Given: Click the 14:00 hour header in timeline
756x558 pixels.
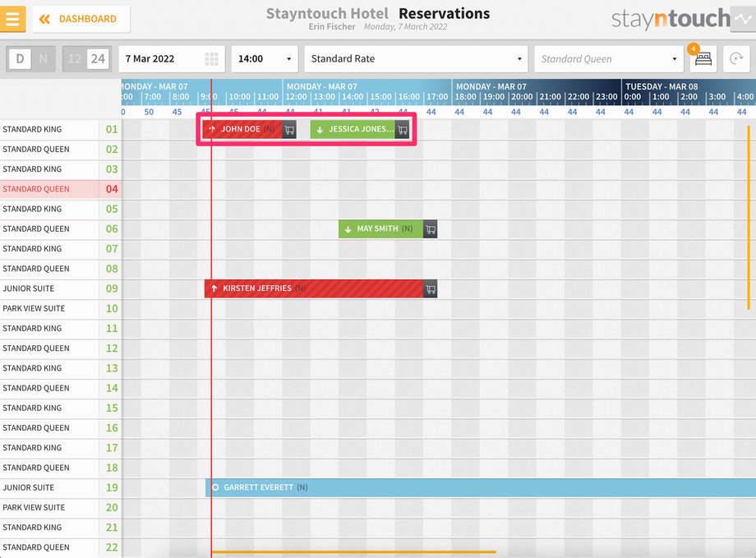Looking at the screenshot, I should 353,97.
